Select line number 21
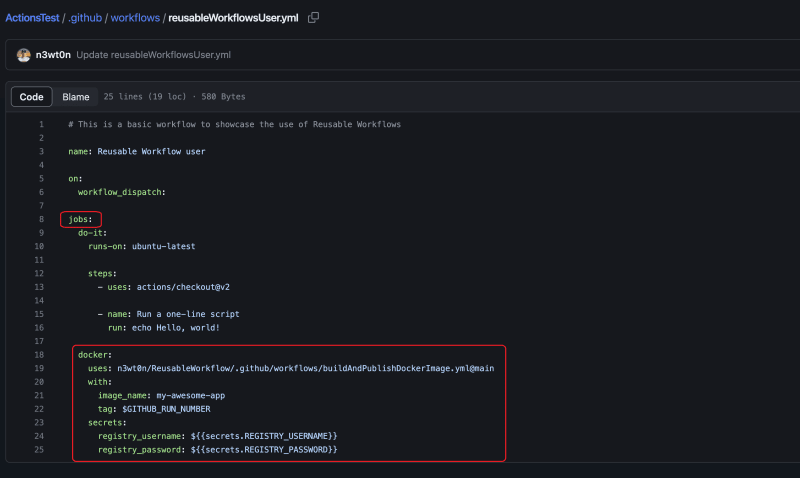The image size is (800, 478). (39, 395)
